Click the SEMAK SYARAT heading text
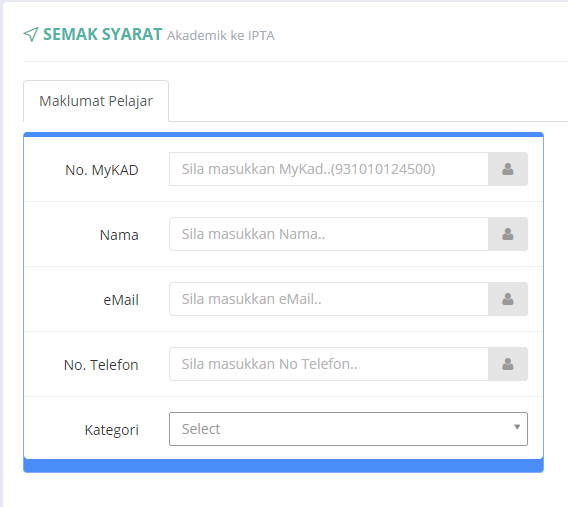This screenshot has height=507, width=568. tap(103, 34)
